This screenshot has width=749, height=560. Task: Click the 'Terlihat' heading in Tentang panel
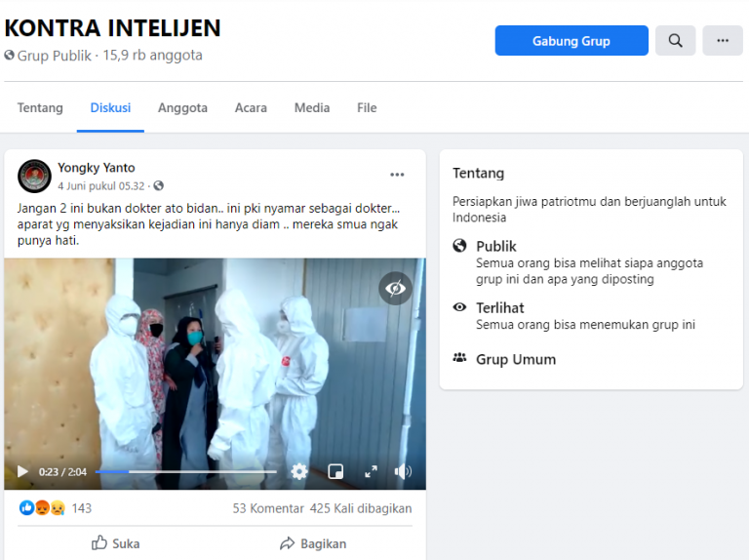pyautogui.click(x=499, y=307)
